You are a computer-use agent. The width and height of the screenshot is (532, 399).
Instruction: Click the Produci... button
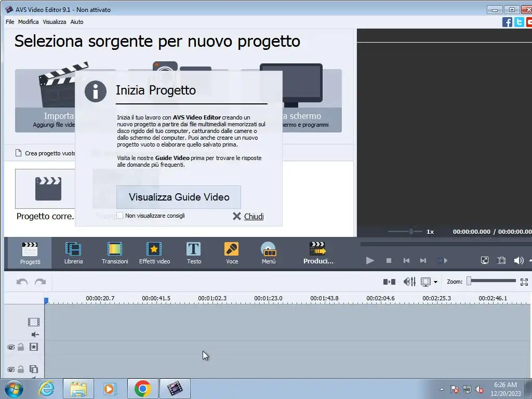318,253
